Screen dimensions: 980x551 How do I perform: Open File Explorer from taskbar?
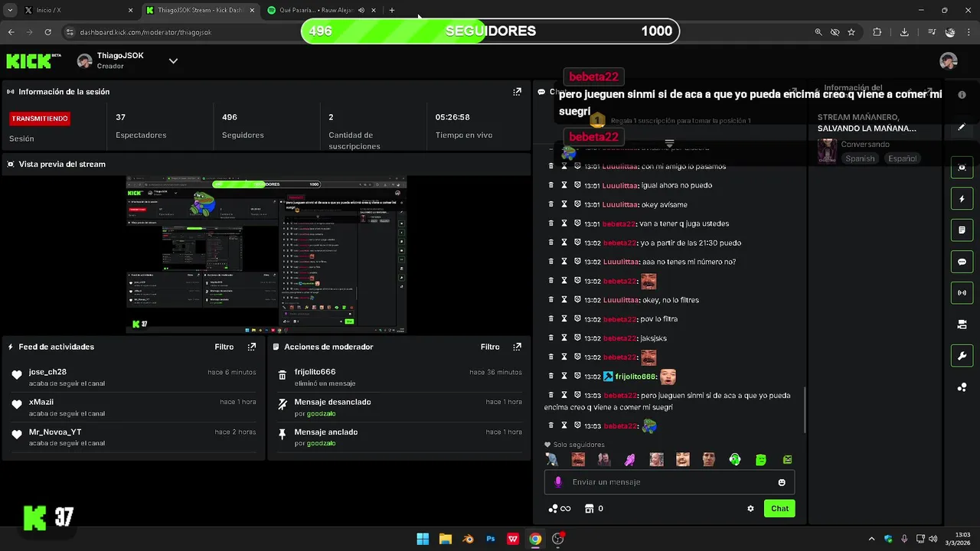[445, 539]
